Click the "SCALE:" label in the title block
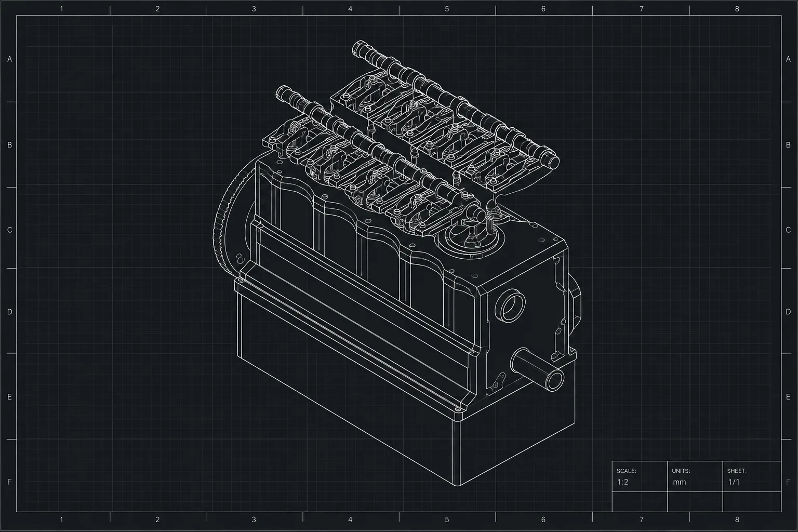Viewport: 798px width, 532px height. 626,471
